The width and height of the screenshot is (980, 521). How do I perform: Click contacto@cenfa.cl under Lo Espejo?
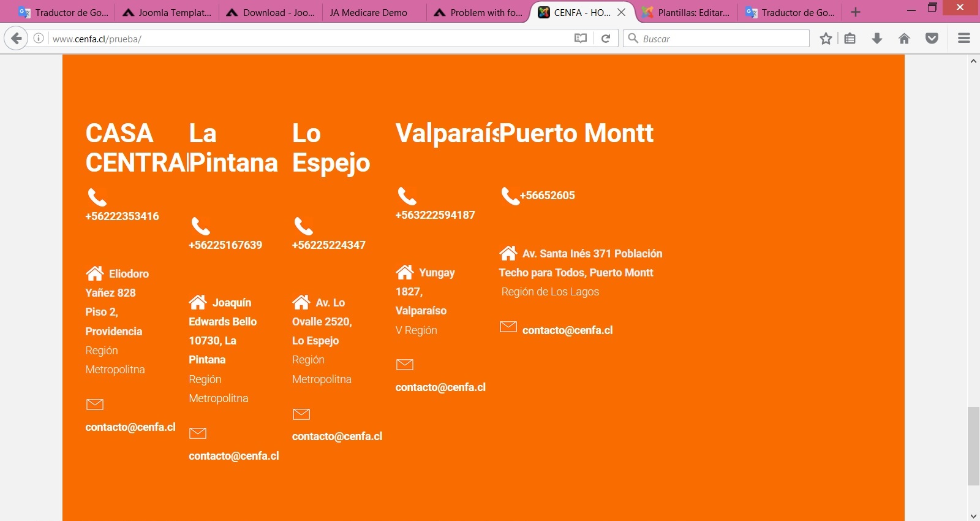pos(337,436)
